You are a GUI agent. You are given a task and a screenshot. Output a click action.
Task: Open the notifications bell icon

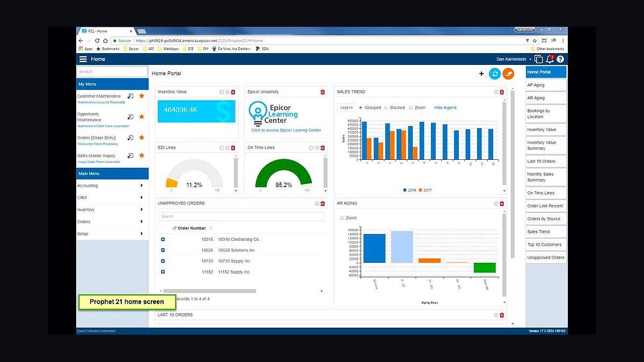click(550, 59)
